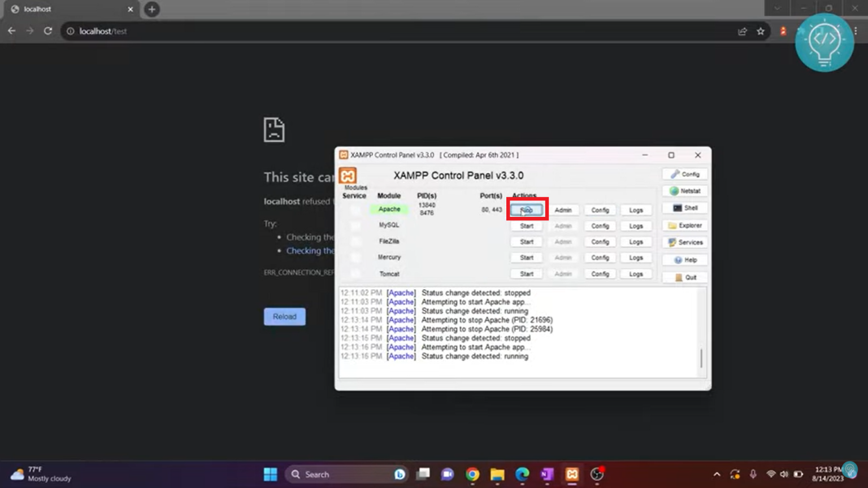Screen dimensions: 868x488
Task: Click the browser address bar
Action: [x=226, y=31]
